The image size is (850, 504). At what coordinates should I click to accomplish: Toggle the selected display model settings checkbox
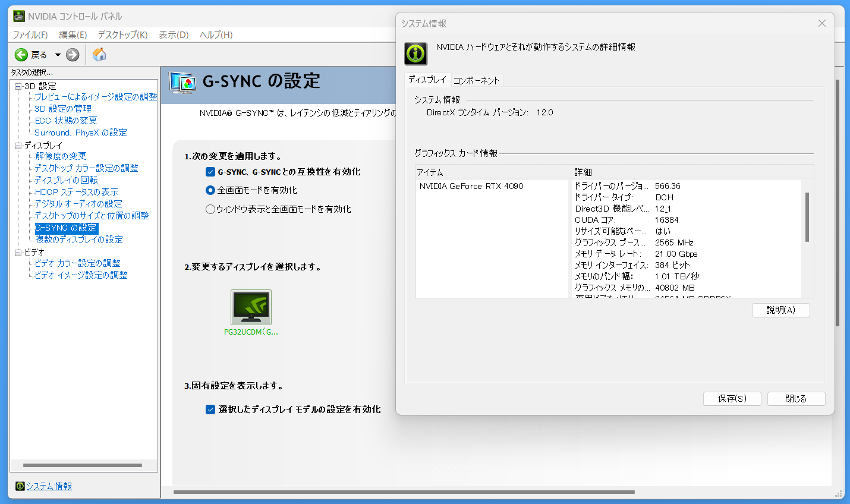210,409
